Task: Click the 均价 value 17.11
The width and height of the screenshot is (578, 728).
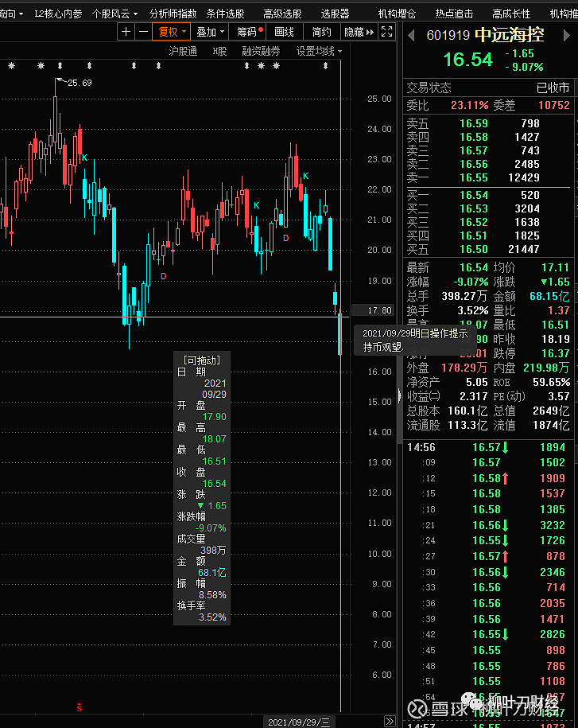Action: pyautogui.click(x=555, y=267)
